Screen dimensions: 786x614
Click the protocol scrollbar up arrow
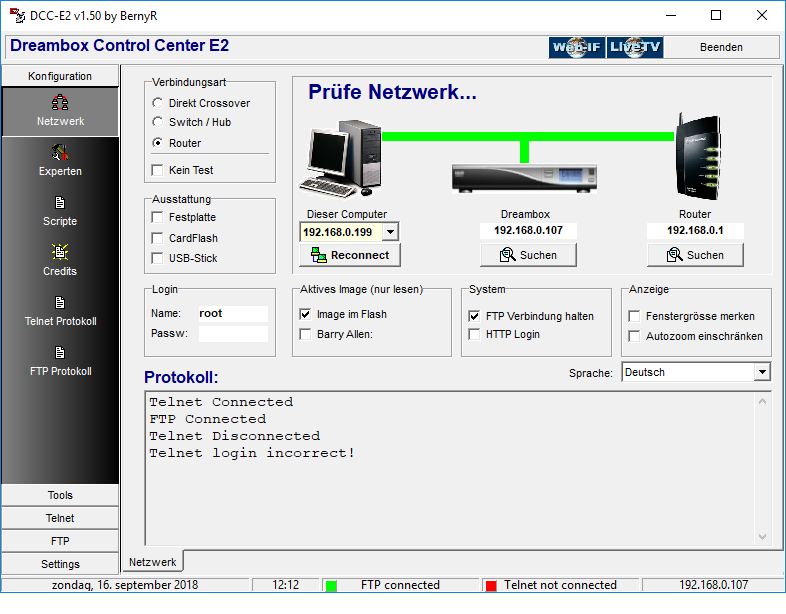(762, 401)
